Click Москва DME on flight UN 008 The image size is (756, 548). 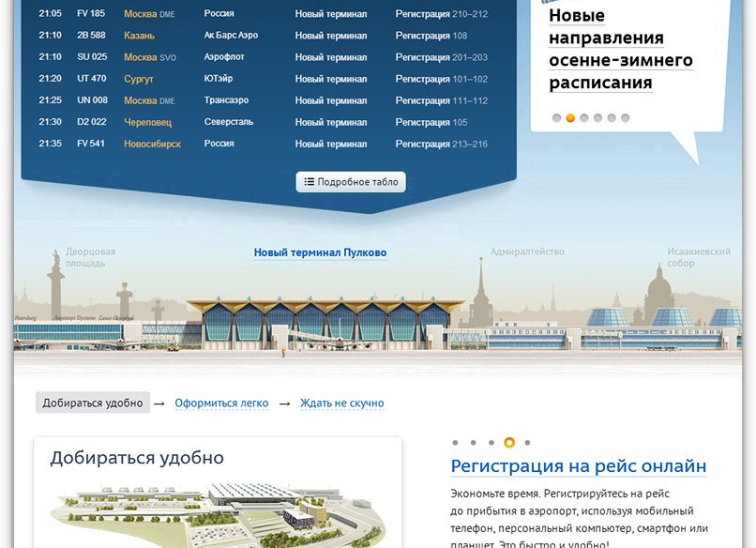pyautogui.click(x=149, y=100)
